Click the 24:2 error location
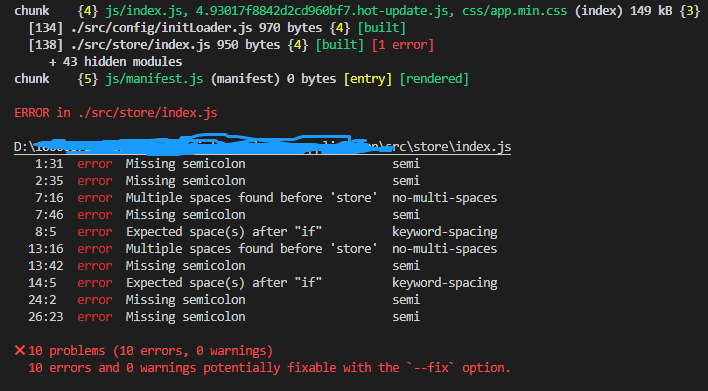 (42, 300)
